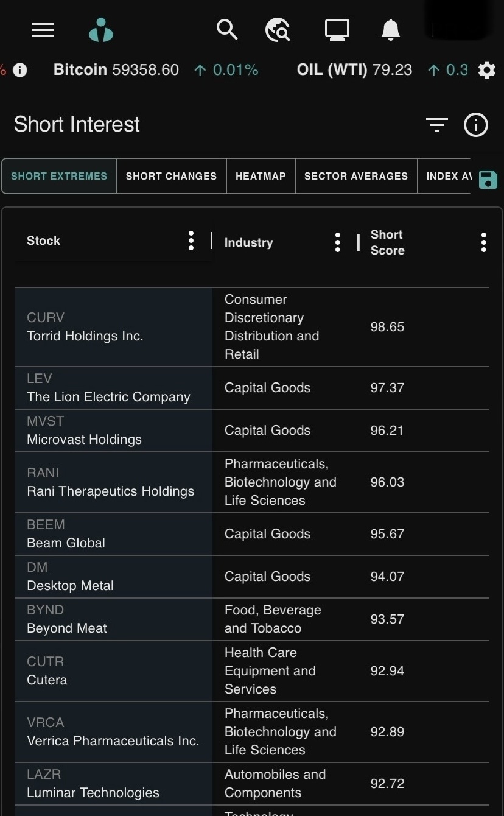Click the 94.07 short score value
The width and height of the screenshot is (504, 816).
click(388, 577)
